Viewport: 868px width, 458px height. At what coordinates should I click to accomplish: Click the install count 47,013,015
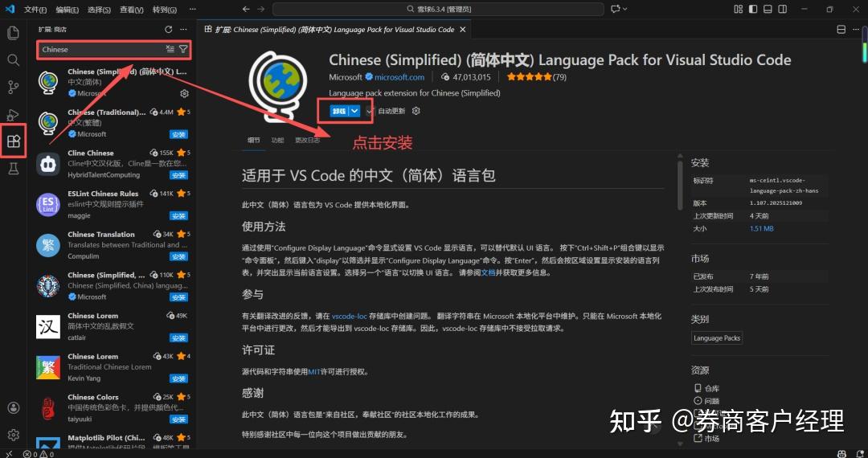[465, 77]
